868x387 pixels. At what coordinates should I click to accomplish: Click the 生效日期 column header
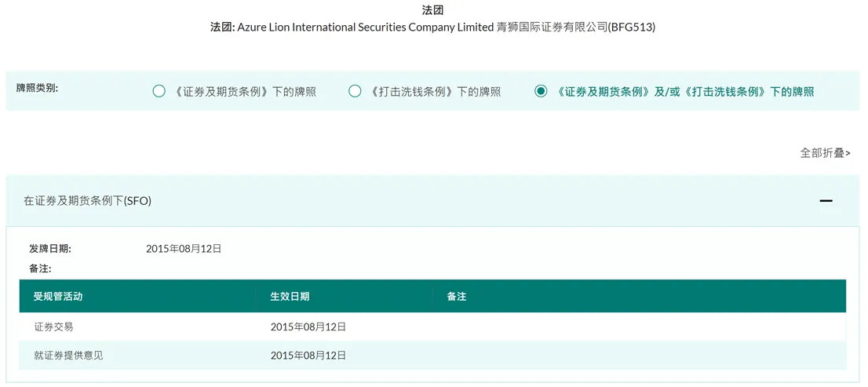(x=290, y=297)
